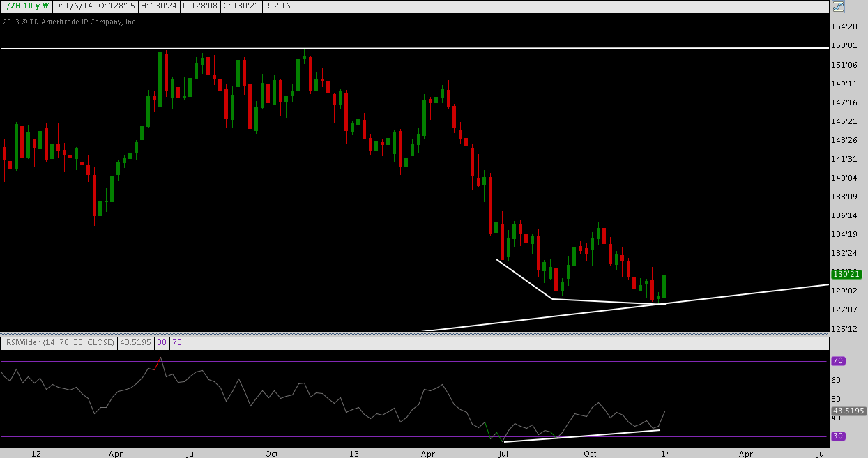Click the 132'24 price axis label
The height and width of the screenshot is (458, 868).
844,253
